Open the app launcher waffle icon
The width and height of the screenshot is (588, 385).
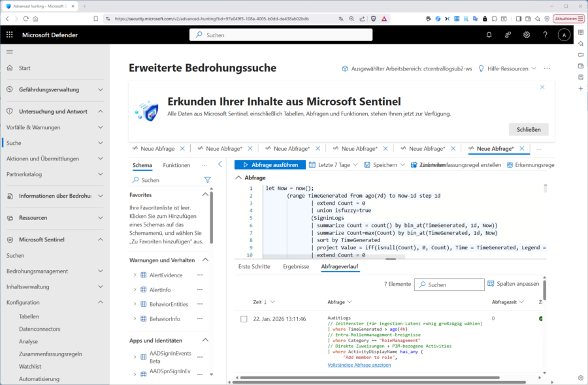9,35
